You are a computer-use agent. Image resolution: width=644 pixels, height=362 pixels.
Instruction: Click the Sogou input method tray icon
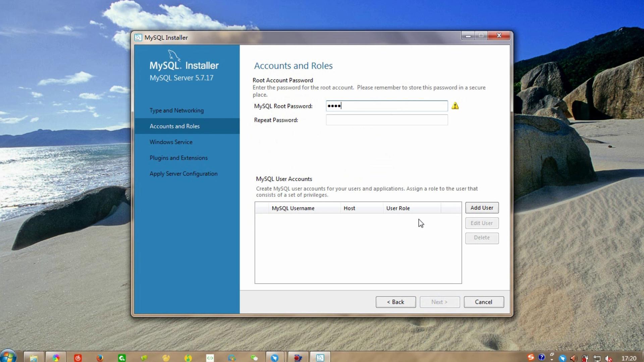531,357
